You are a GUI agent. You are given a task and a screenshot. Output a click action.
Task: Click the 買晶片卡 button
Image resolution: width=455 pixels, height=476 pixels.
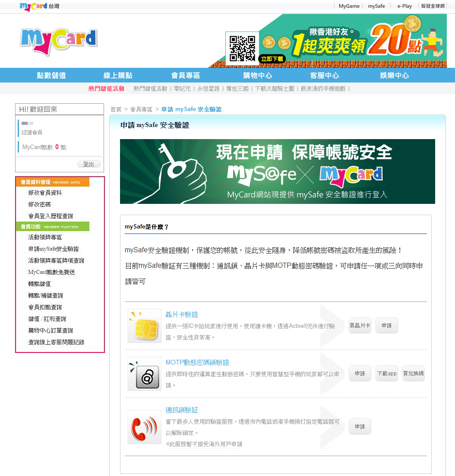coord(360,326)
